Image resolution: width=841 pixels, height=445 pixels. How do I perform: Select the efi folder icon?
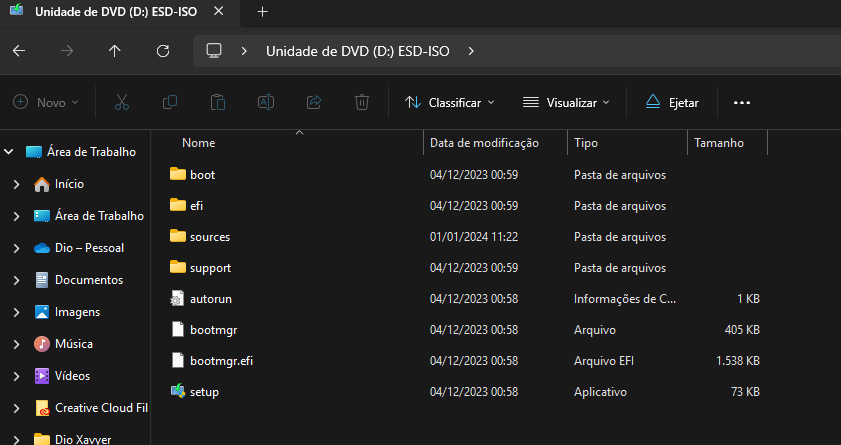[178, 205]
